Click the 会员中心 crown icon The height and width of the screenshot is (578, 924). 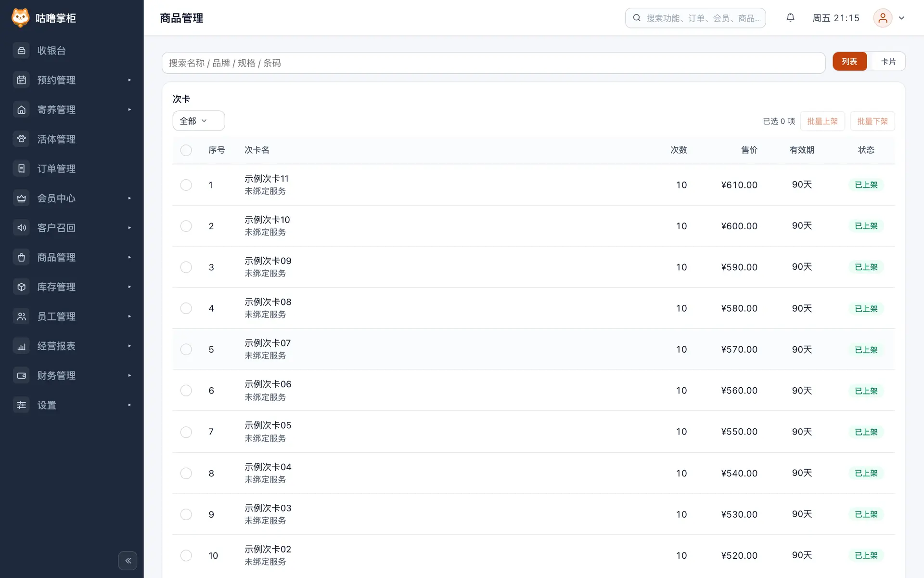pyautogui.click(x=21, y=198)
